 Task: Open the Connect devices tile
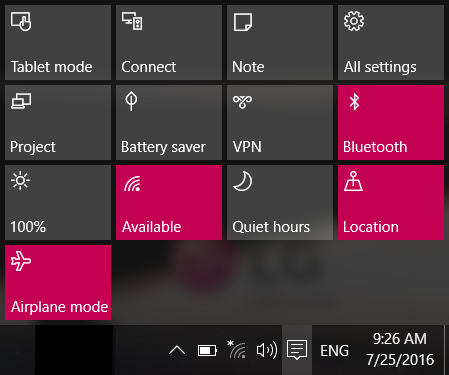pos(169,42)
